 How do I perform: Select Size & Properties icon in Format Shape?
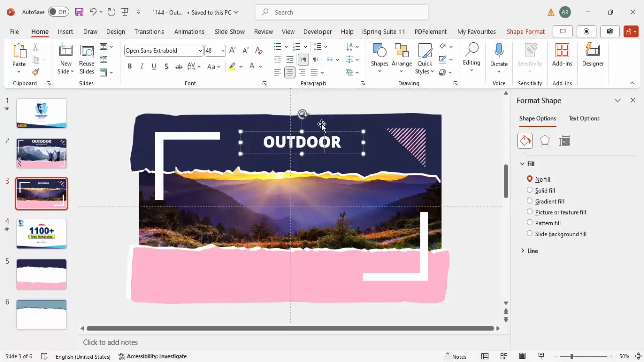click(x=565, y=141)
